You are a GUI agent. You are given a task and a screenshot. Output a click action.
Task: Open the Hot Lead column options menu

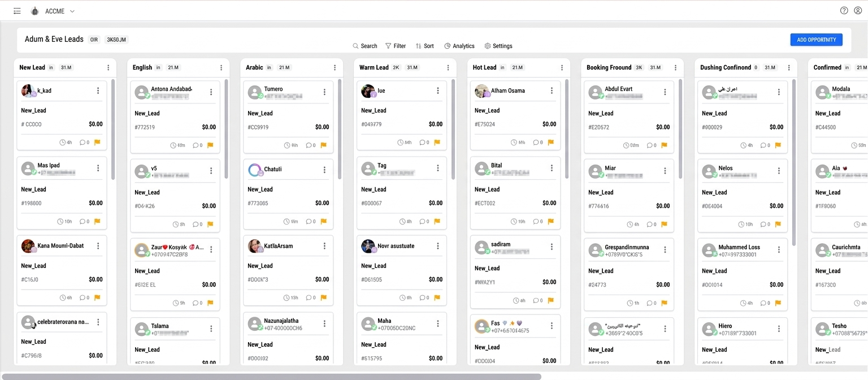pos(562,67)
